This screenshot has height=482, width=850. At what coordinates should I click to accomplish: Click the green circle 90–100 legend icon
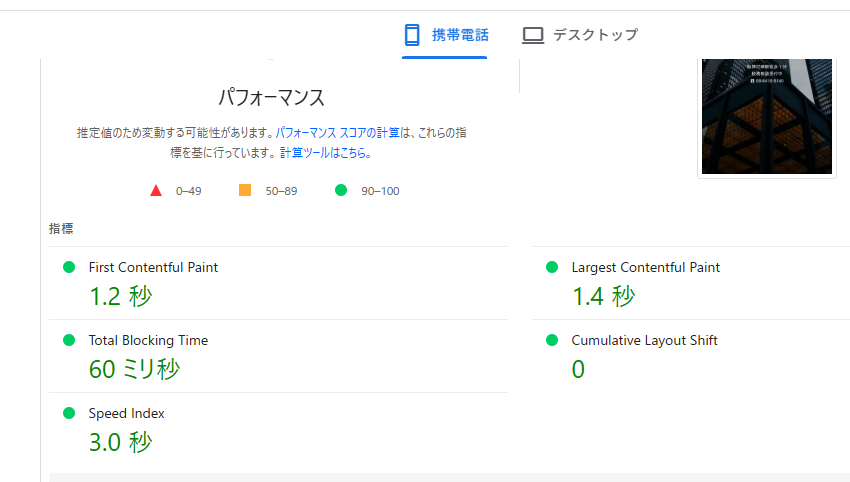341,190
